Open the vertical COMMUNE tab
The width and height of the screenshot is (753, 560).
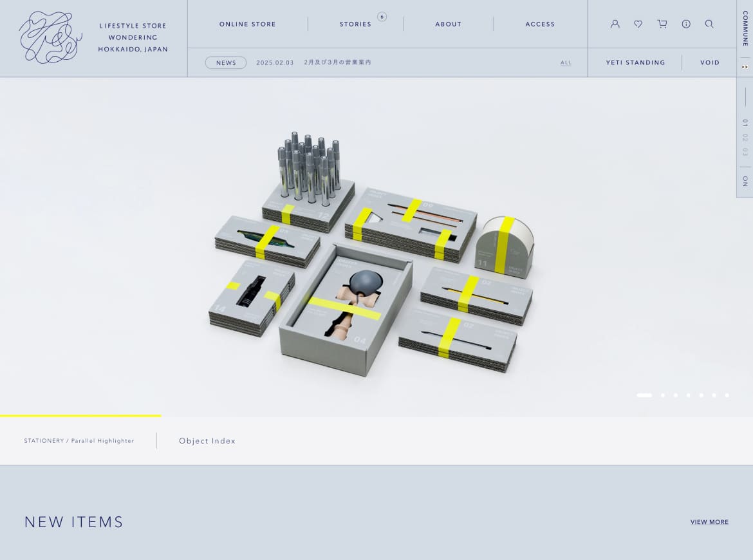[x=745, y=28]
